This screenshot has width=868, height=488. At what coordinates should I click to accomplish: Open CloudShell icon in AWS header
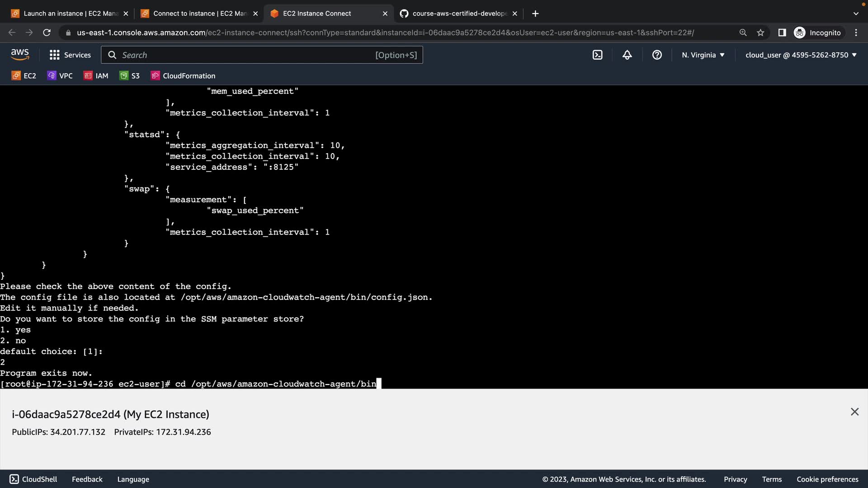597,55
